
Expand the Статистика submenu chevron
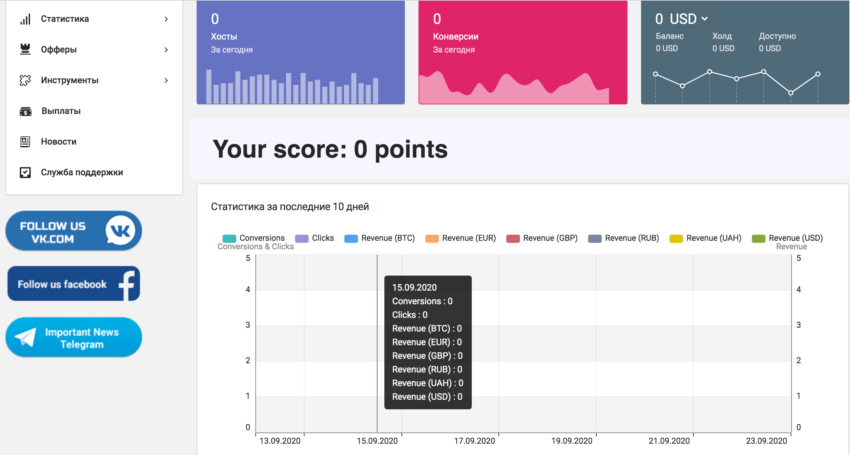(x=166, y=19)
